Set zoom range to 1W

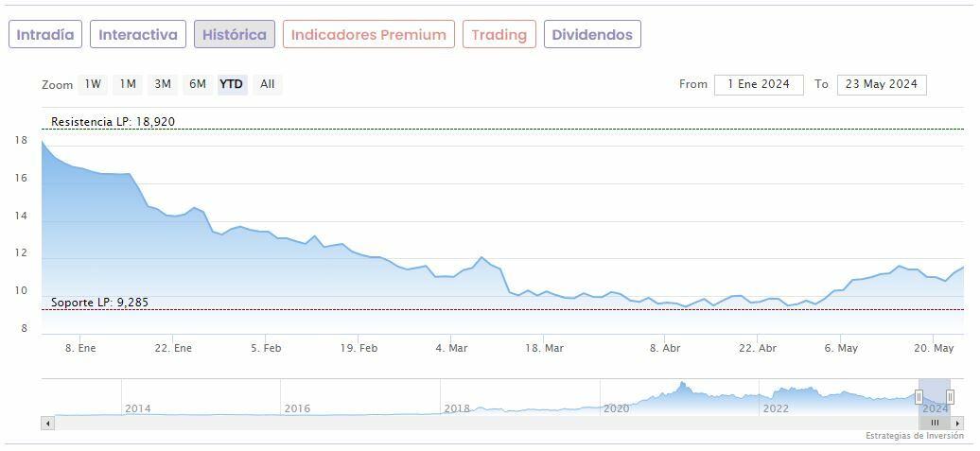(x=93, y=84)
